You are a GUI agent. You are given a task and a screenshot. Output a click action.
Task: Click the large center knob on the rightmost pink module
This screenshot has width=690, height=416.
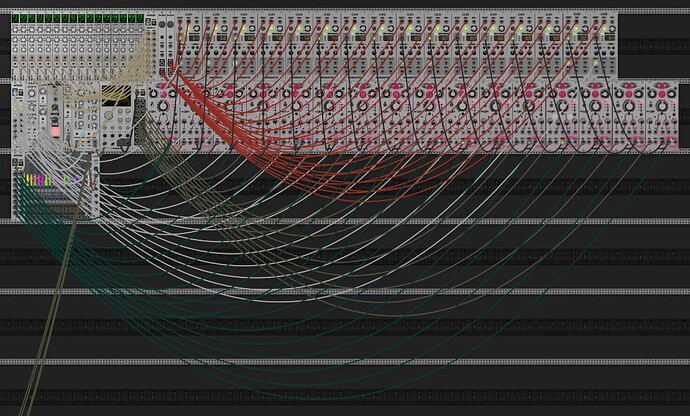point(662,106)
